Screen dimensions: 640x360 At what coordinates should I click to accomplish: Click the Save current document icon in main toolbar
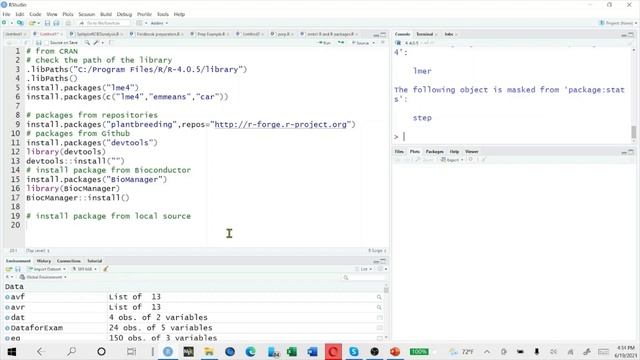tap(47, 23)
